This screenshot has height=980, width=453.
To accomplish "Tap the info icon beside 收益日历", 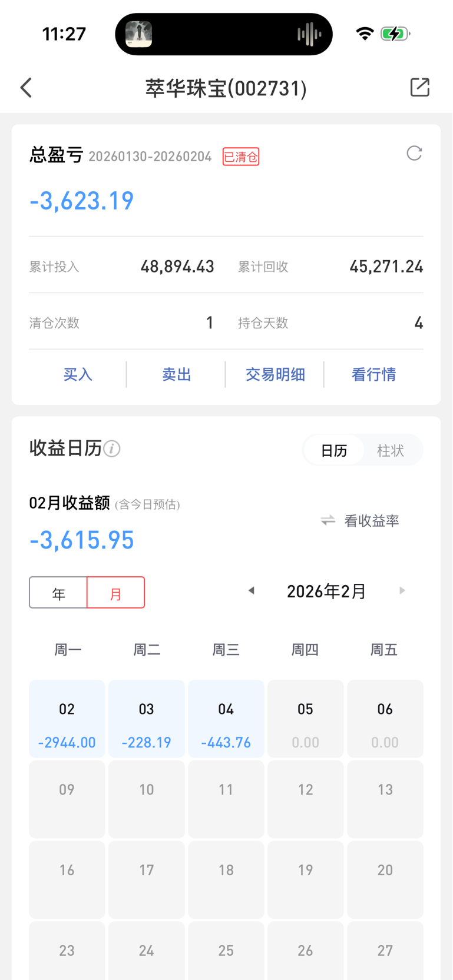I will pyautogui.click(x=112, y=449).
